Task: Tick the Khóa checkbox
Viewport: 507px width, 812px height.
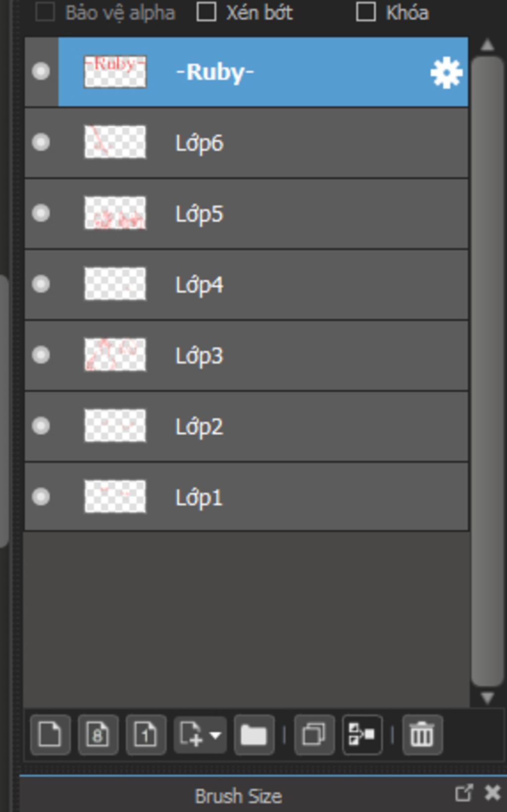Action: (366, 12)
